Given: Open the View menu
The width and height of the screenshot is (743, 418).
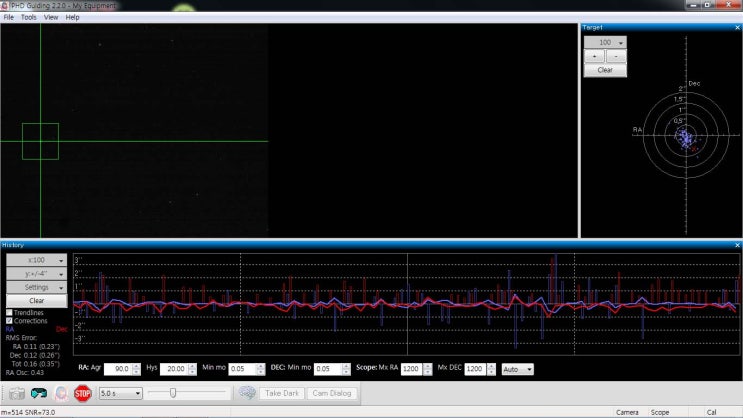Looking at the screenshot, I should pyautogui.click(x=51, y=17).
